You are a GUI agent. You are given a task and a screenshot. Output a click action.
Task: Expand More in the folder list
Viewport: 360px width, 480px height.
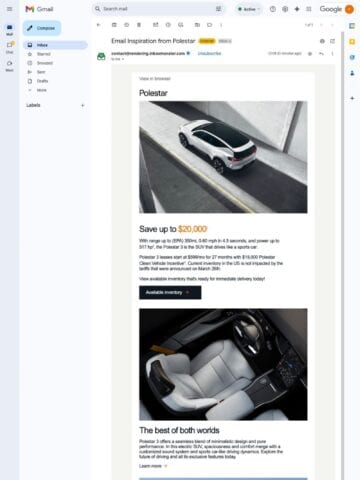tap(41, 90)
